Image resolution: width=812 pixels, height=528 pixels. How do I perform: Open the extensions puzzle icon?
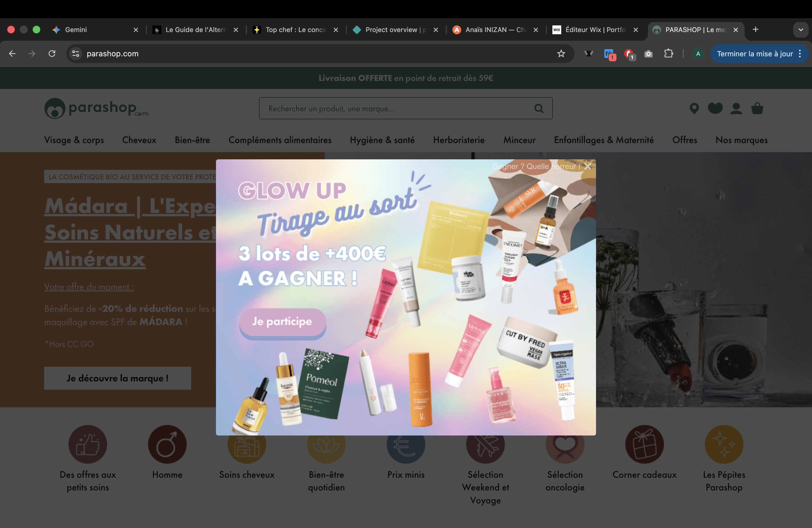668,54
